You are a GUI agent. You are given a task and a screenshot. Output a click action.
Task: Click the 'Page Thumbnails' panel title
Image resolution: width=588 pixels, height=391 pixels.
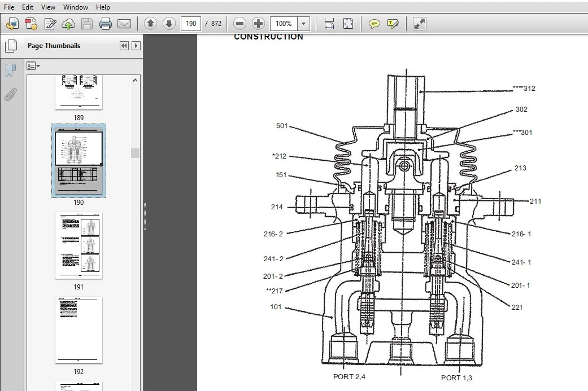(x=54, y=46)
